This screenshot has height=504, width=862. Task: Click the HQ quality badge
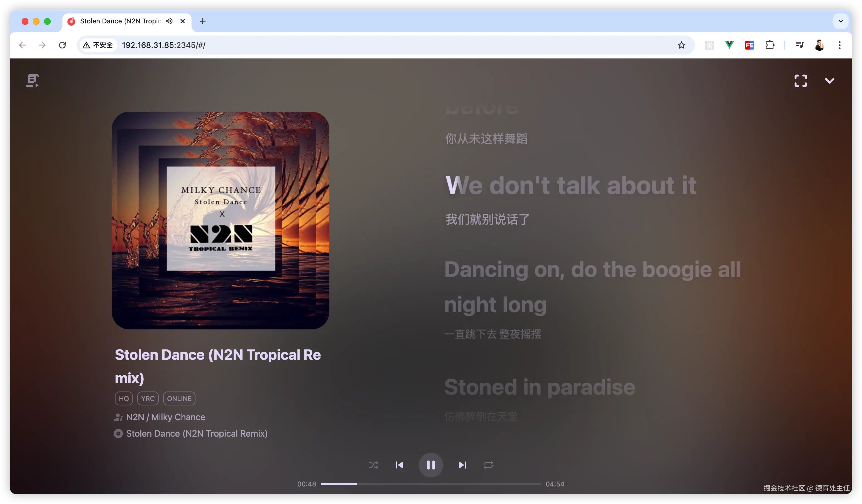click(x=124, y=398)
